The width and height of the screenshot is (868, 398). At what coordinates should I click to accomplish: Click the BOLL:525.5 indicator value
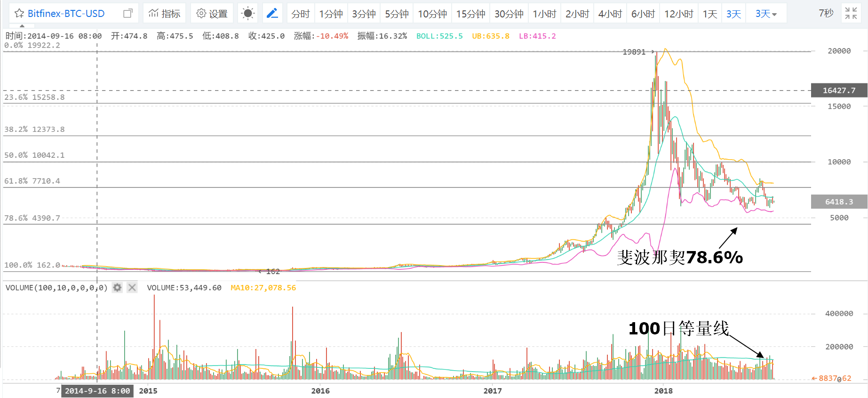439,36
